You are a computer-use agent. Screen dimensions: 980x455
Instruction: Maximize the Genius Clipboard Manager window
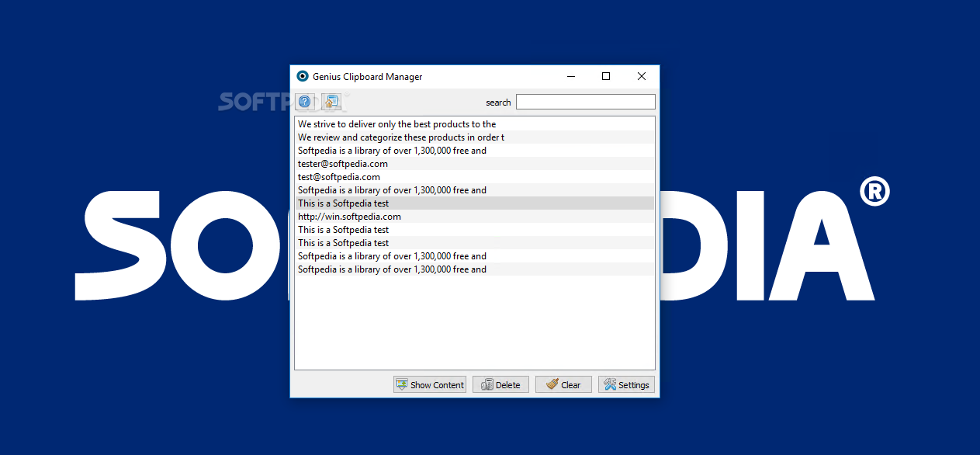coord(606,76)
